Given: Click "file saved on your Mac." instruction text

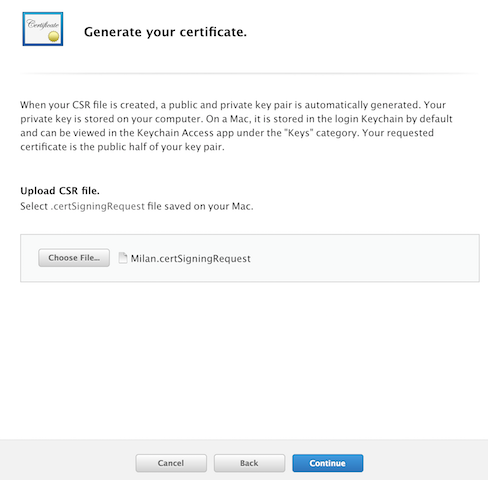Looking at the screenshot, I should click(x=200, y=206).
